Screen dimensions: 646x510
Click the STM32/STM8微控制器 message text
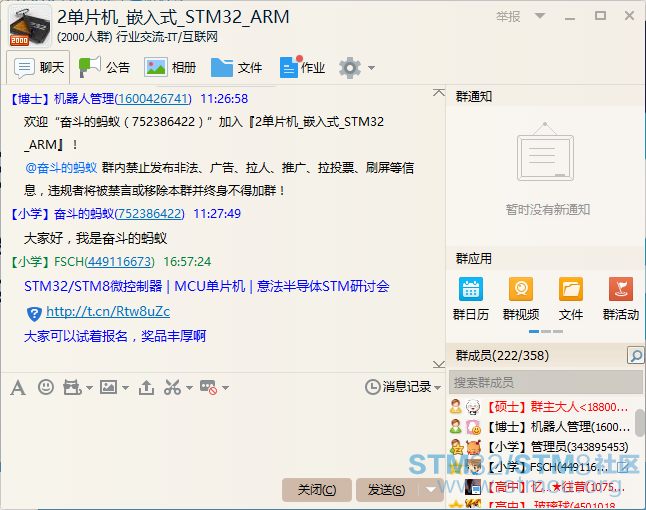(206, 286)
